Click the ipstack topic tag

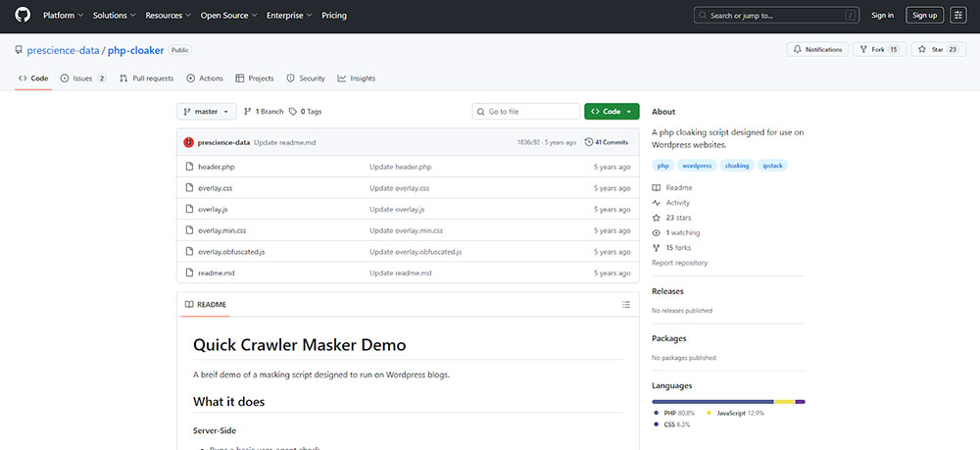pos(773,166)
